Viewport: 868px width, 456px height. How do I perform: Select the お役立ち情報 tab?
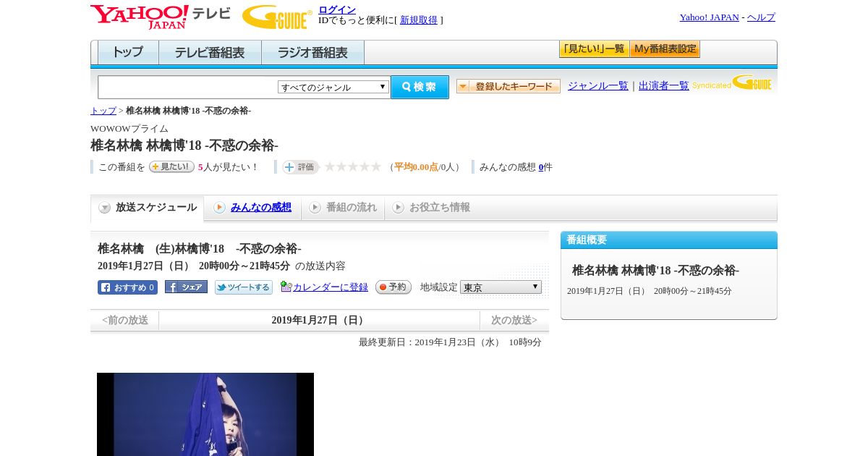(431, 208)
